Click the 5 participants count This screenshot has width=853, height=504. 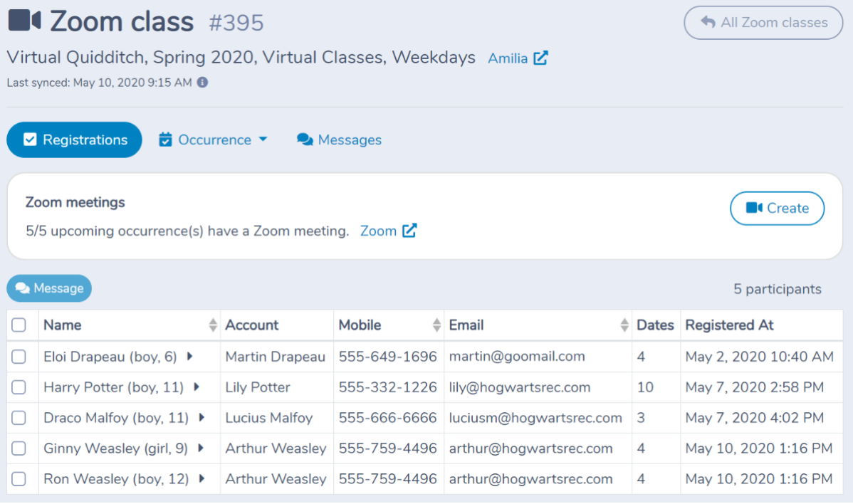(778, 289)
